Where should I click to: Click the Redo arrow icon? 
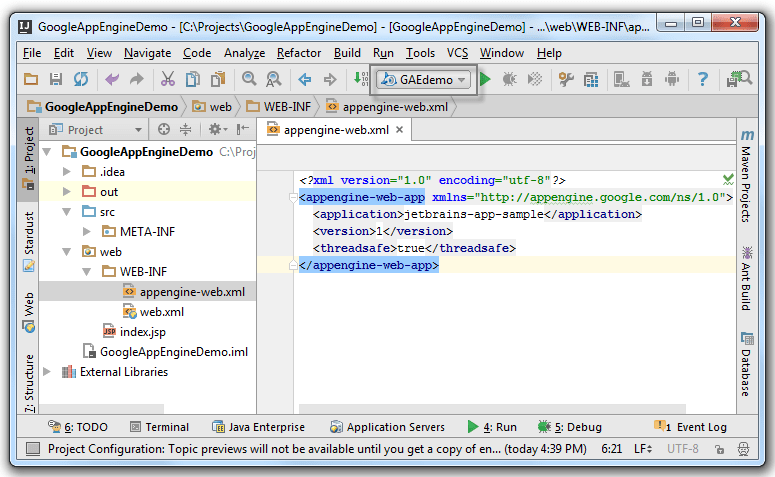click(x=137, y=79)
